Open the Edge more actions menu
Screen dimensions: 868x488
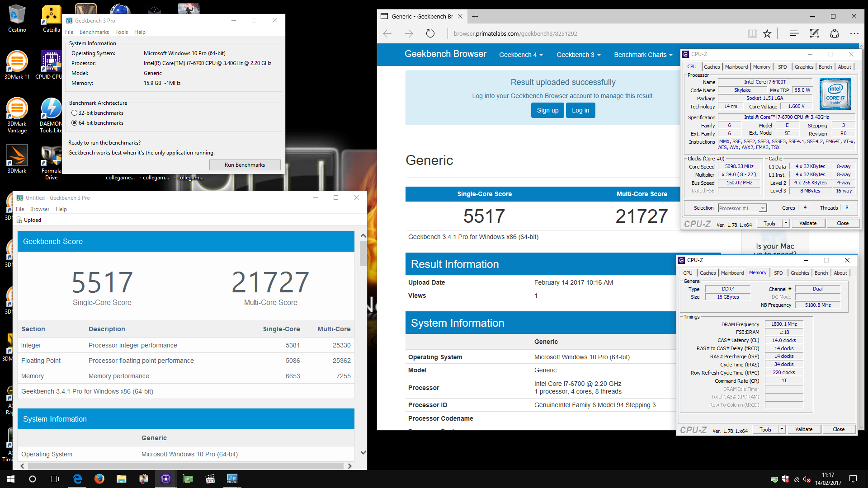click(854, 33)
